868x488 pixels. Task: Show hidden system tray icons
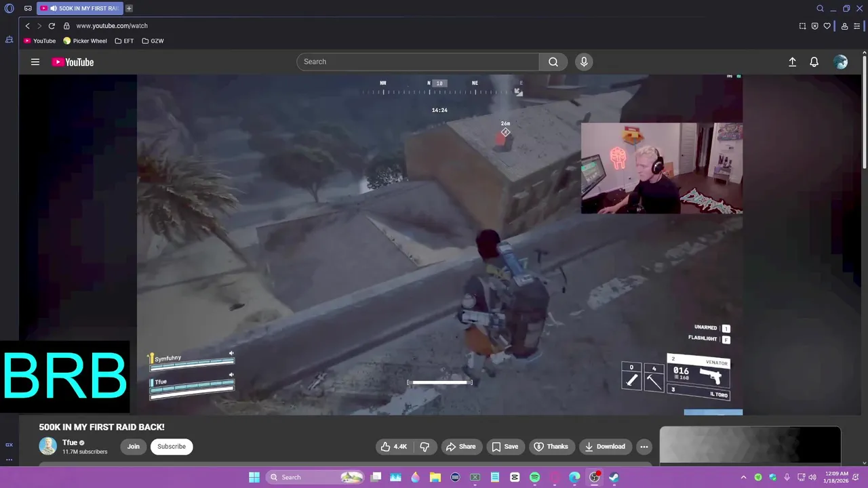pyautogui.click(x=743, y=477)
